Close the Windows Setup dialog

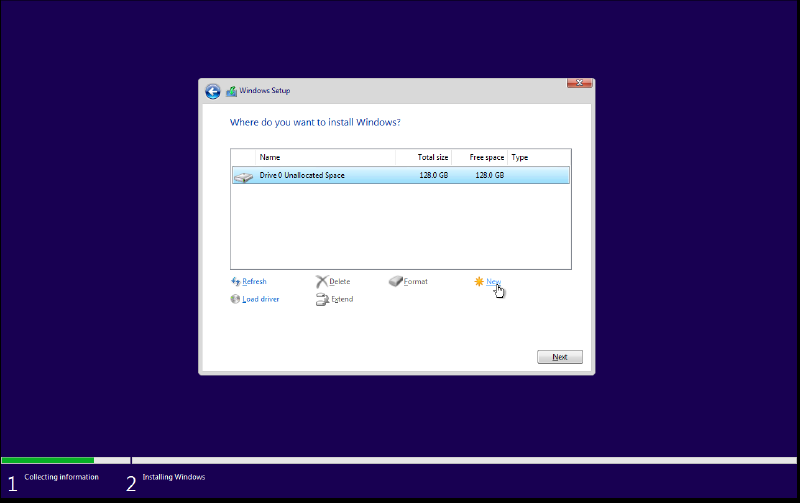click(x=580, y=83)
